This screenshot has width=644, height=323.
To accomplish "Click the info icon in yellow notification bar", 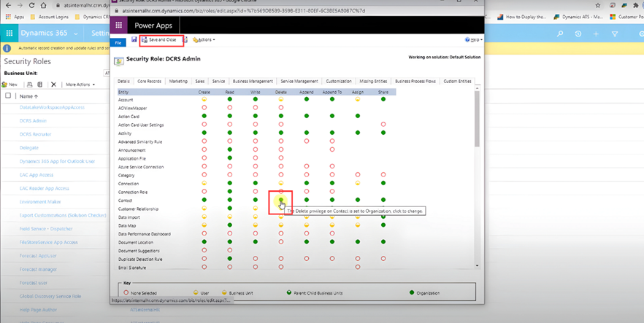I will coord(7,48).
